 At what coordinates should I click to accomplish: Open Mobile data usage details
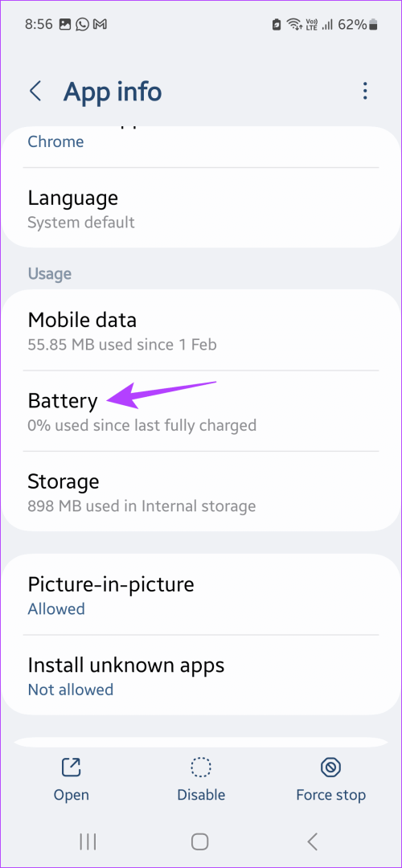pyautogui.click(x=200, y=330)
